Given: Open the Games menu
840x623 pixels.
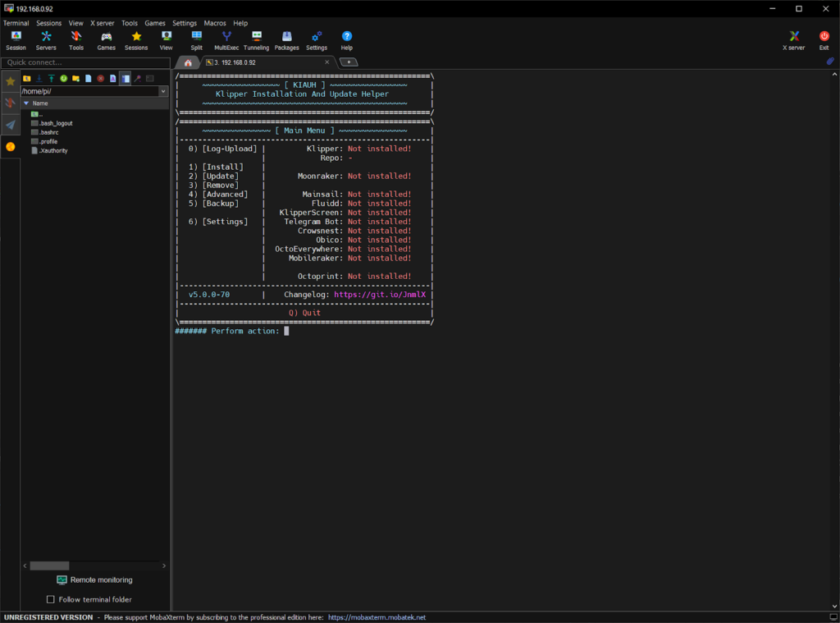Looking at the screenshot, I should 155,23.
